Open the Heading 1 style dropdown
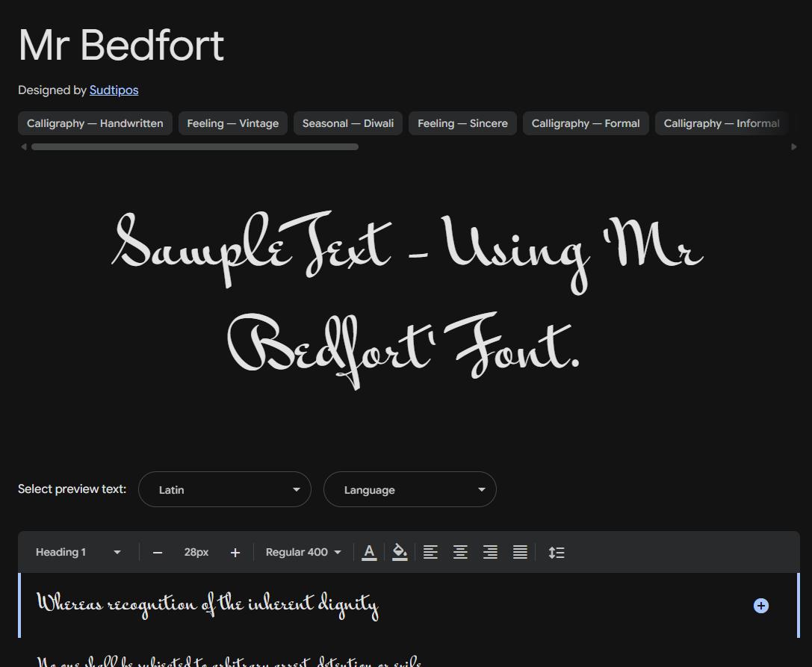 click(78, 552)
